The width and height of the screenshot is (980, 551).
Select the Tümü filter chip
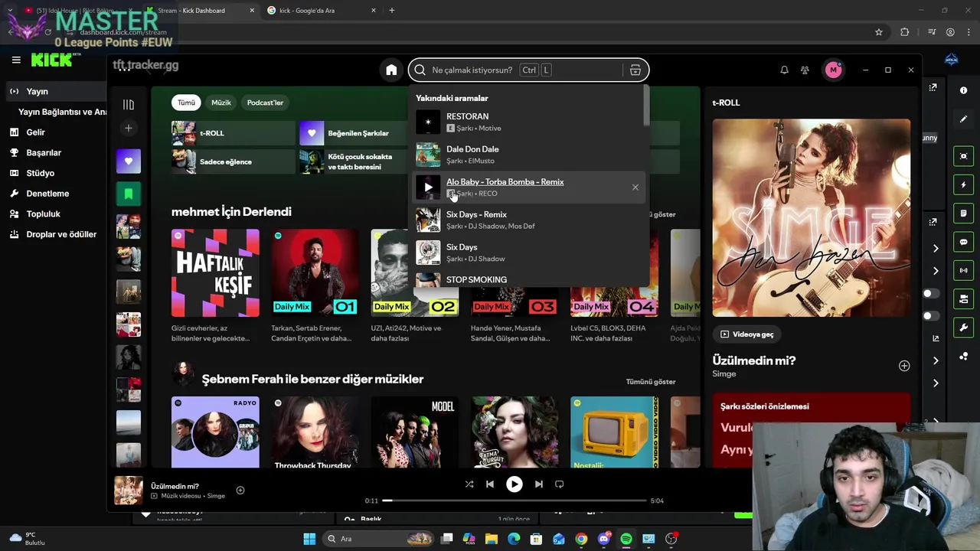tap(186, 103)
